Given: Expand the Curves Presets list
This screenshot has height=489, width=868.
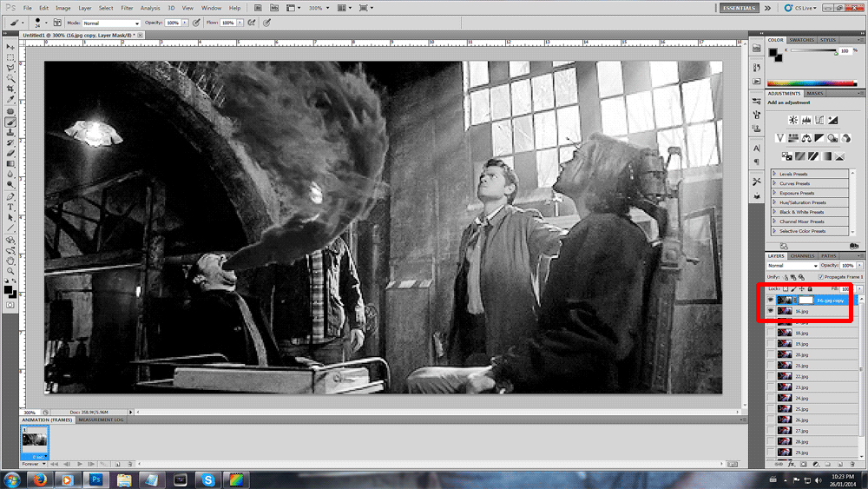Looking at the screenshot, I should coord(775,183).
